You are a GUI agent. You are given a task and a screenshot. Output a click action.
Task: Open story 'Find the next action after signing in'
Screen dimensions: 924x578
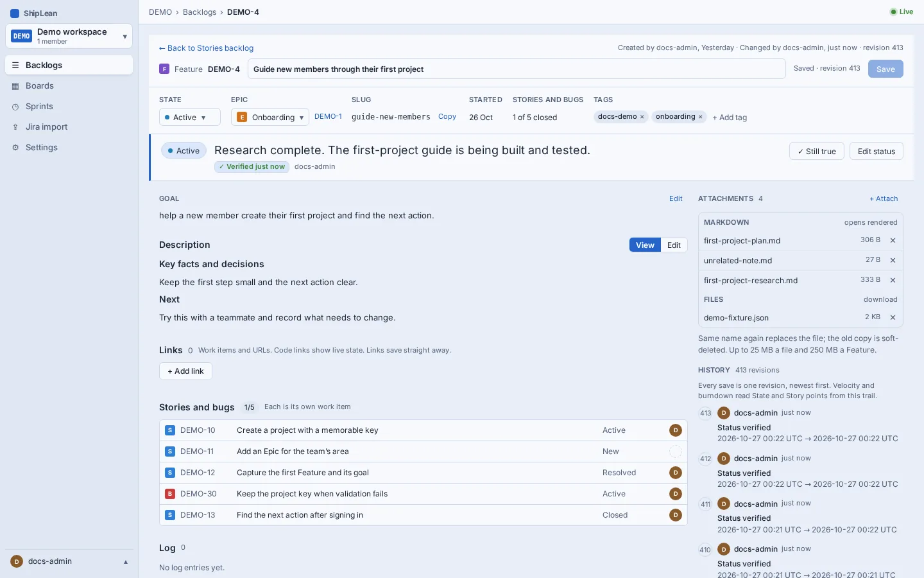coord(300,515)
